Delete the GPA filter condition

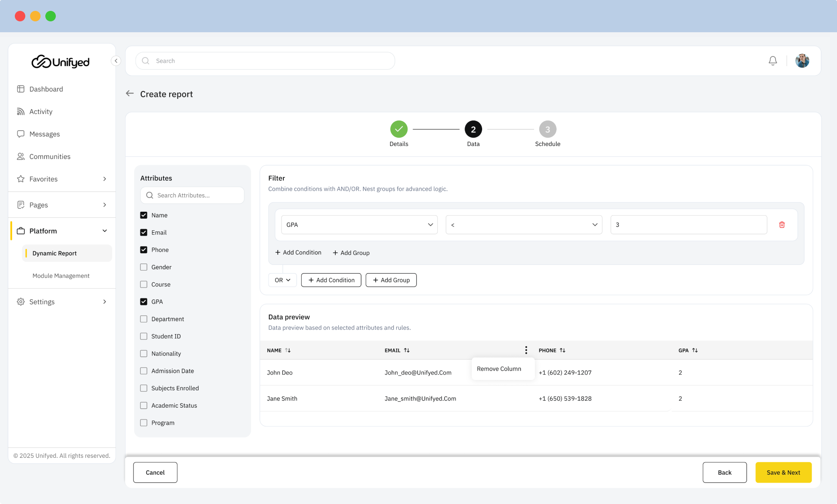(782, 225)
